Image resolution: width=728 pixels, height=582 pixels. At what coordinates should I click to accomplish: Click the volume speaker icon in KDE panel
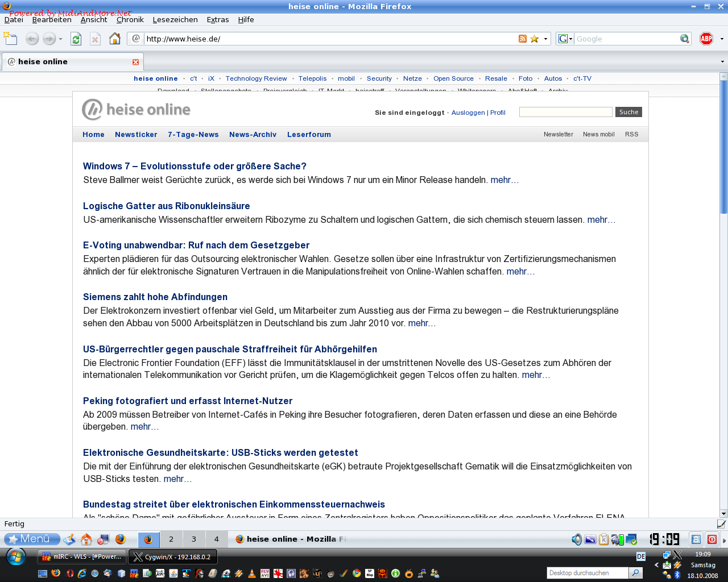click(x=577, y=539)
